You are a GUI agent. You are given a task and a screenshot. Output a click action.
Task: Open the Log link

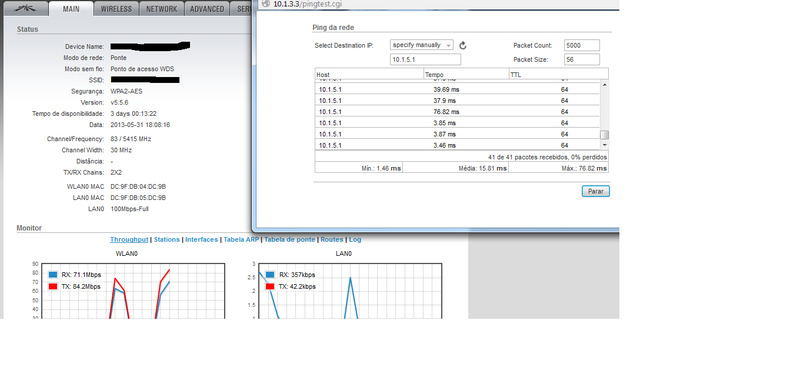click(x=355, y=239)
